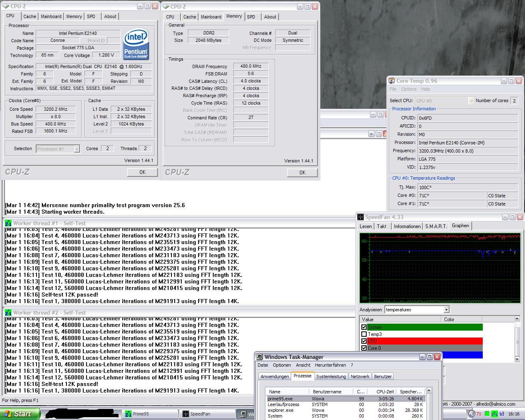The height and width of the screenshot is (420, 525).
Task: Click the green square tray icon
Action: click(487, 414)
